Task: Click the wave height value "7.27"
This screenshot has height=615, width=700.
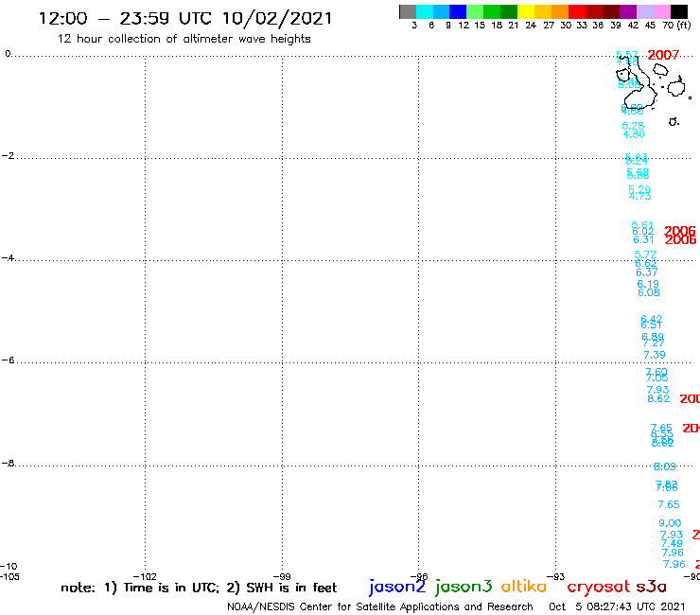Action: pyautogui.click(x=653, y=343)
